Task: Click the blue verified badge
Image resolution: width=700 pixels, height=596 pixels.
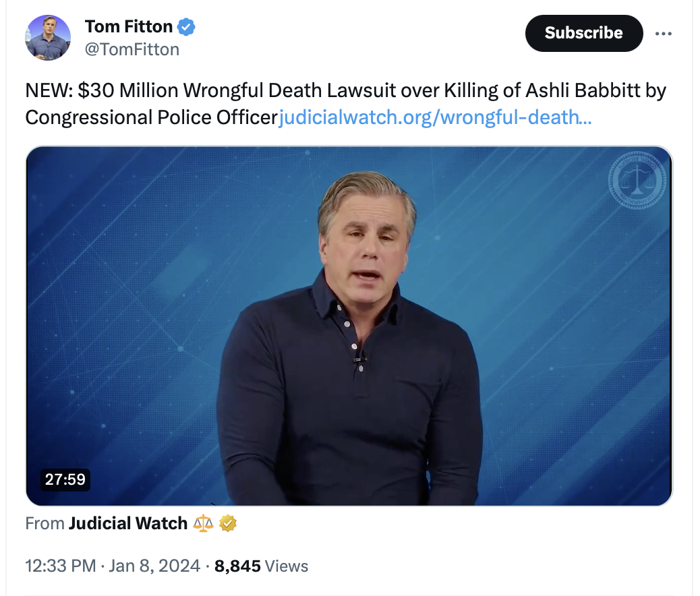Action: click(186, 28)
